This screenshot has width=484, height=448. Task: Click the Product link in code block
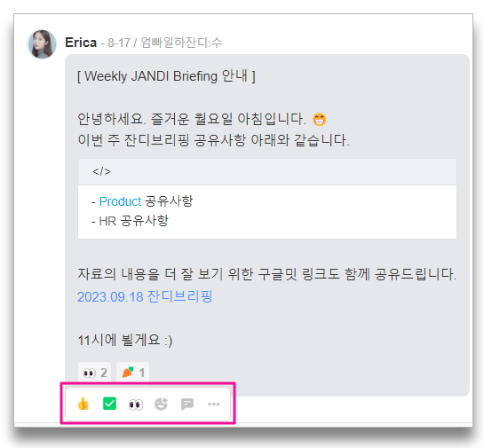[x=120, y=201]
